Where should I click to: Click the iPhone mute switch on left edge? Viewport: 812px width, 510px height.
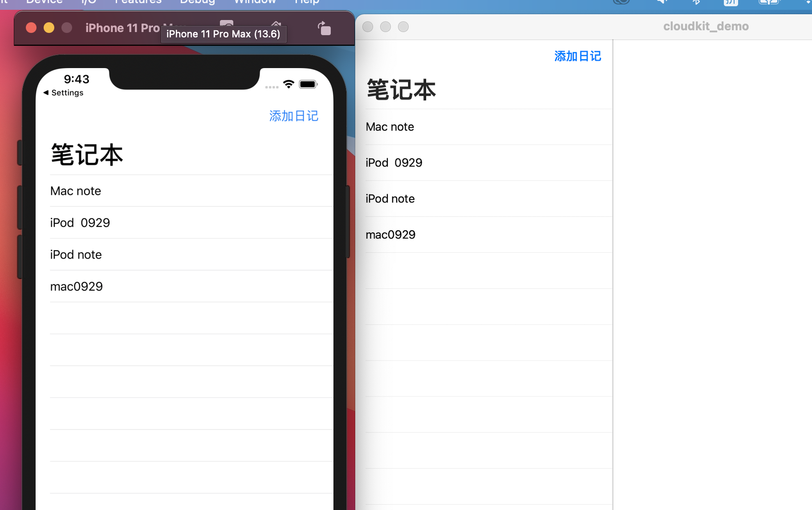20,152
